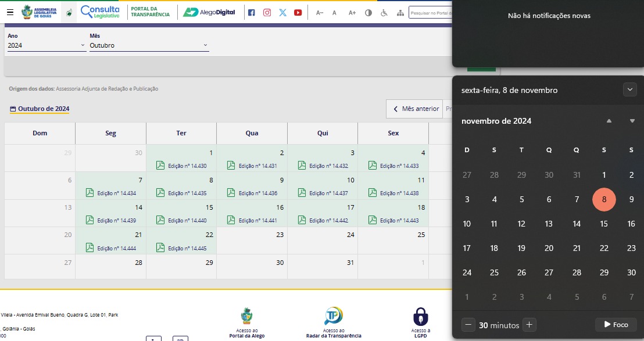Click the X (Twitter) icon
The image size is (644, 341).
click(x=282, y=12)
